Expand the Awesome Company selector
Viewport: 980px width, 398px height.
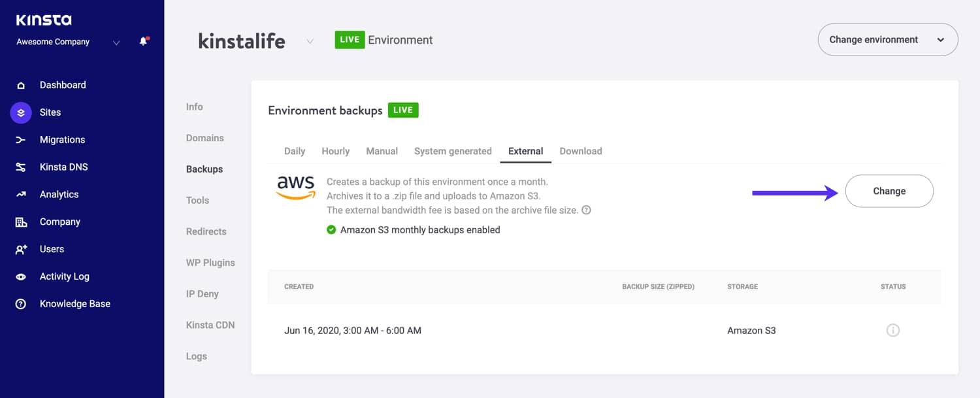click(116, 42)
